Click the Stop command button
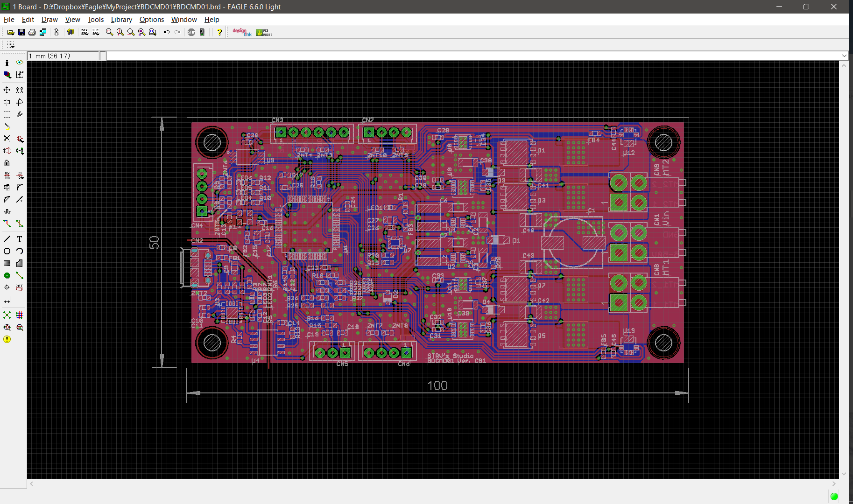This screenshot has height=504, width=853. click(x=191, y=32)
